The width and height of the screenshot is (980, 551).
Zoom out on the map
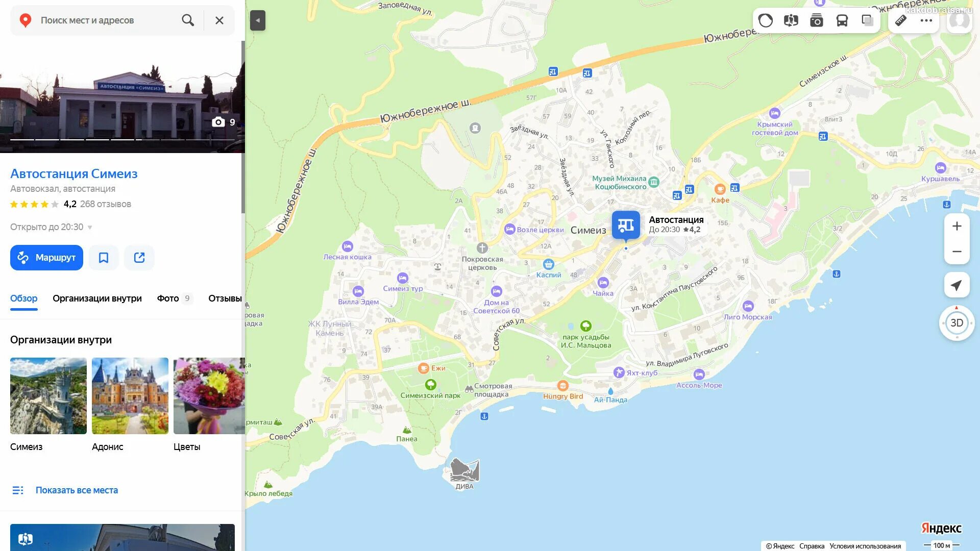click(x=957, y=252)
